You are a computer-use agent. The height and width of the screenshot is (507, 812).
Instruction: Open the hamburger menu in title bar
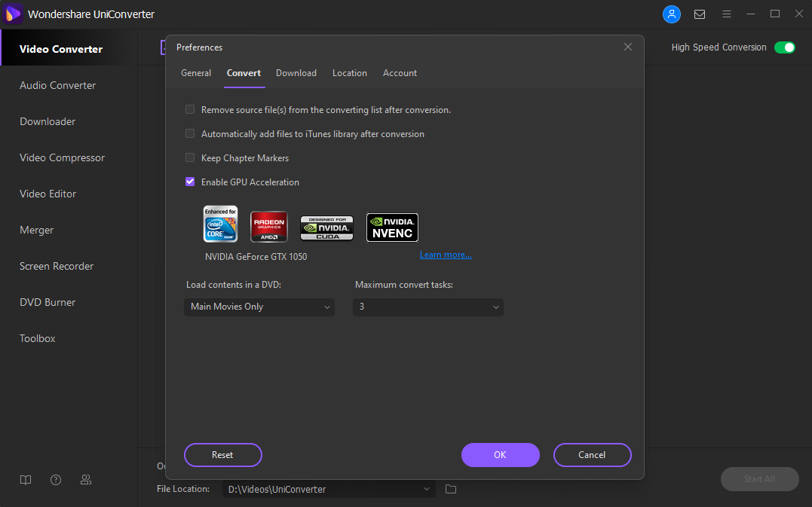(727, 14)
